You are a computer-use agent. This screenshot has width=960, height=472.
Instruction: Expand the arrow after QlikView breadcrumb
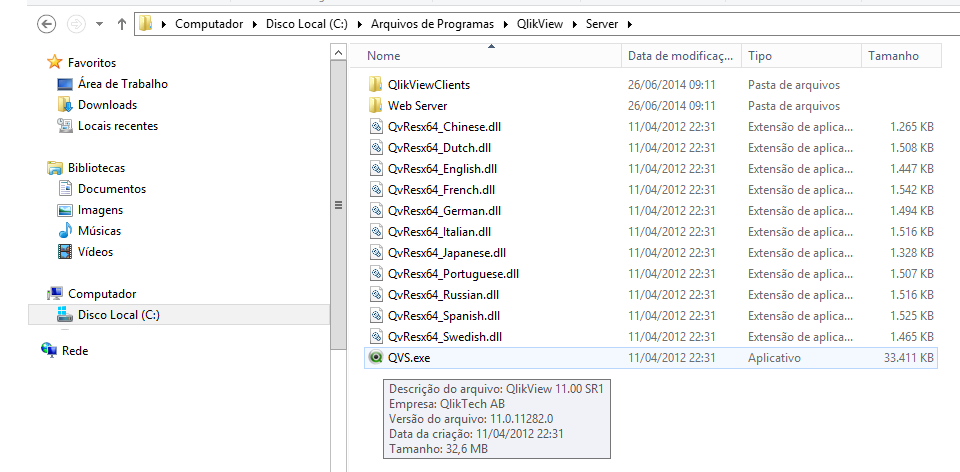coord(574,24)
